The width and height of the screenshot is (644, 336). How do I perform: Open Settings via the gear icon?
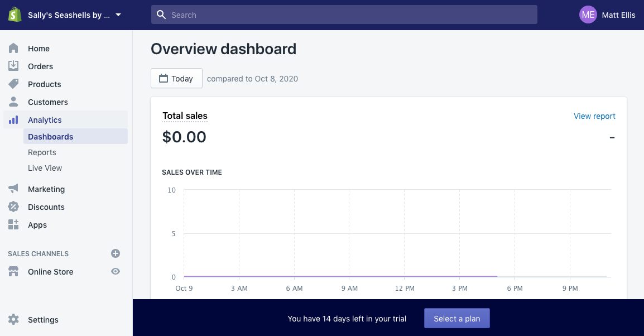pyautogui.click(x=13, y=319)
